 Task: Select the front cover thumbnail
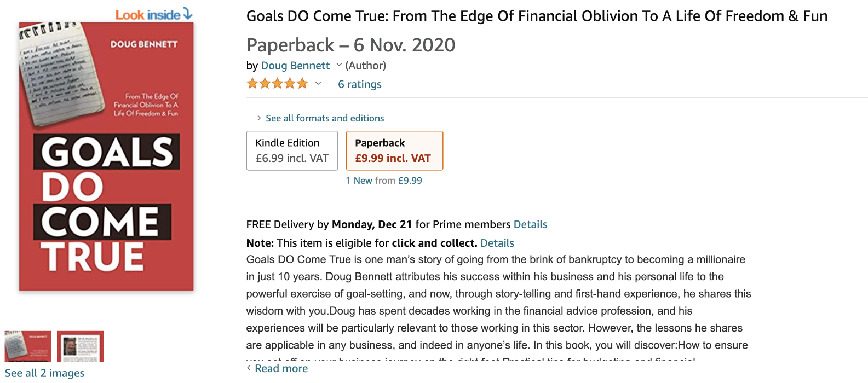pos(28,346)
